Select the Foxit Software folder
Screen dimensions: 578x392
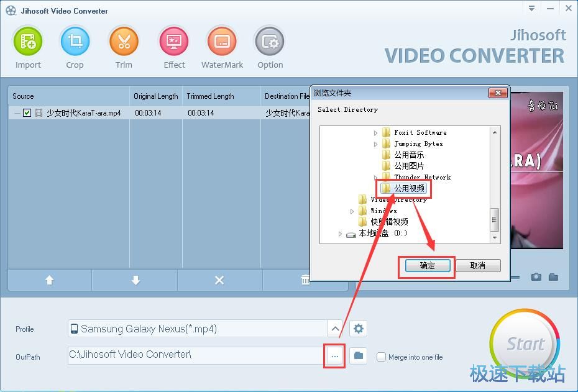tap(420, 132)
